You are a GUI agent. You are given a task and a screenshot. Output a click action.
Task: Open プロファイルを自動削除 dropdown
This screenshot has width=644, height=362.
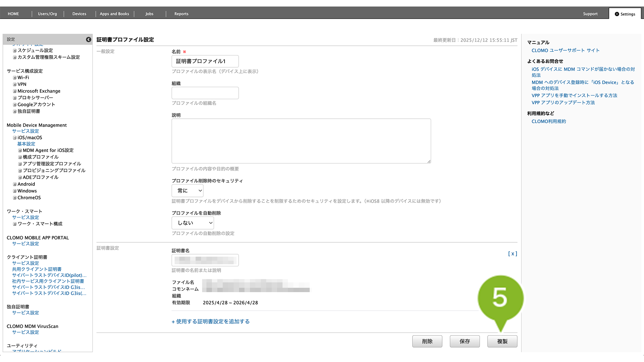(x=193, y=223)
